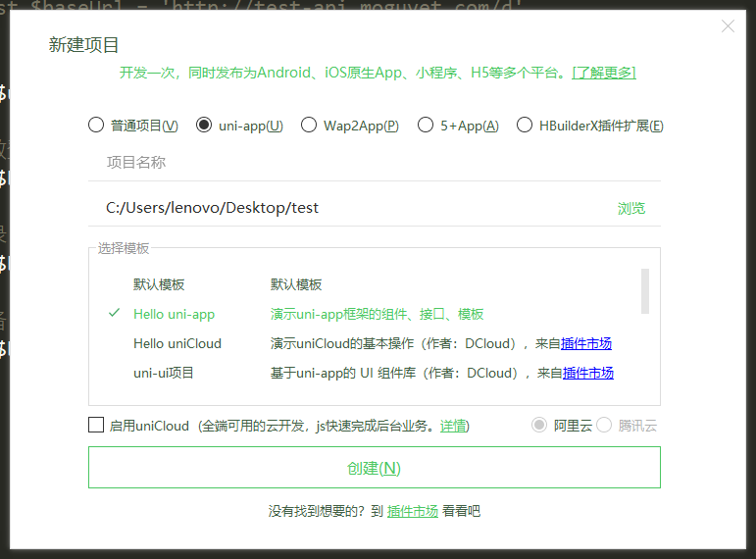Click 浏览 to browse for folder

pos(631,209)
